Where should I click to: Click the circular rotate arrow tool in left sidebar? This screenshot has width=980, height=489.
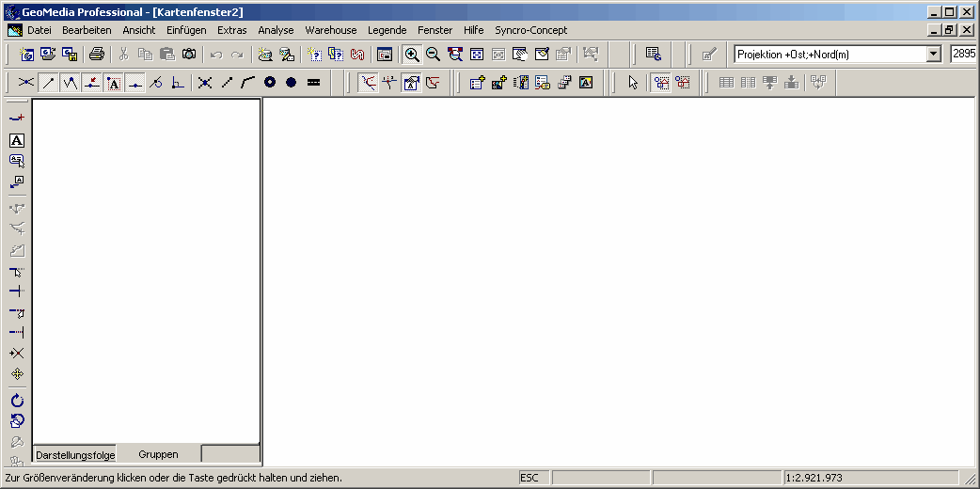pos(17,401)
